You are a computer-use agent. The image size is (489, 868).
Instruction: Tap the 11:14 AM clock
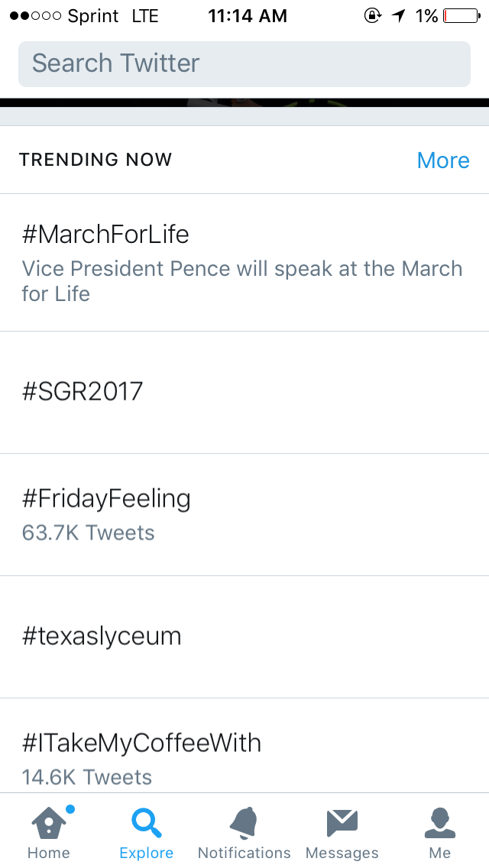(248, 16)
